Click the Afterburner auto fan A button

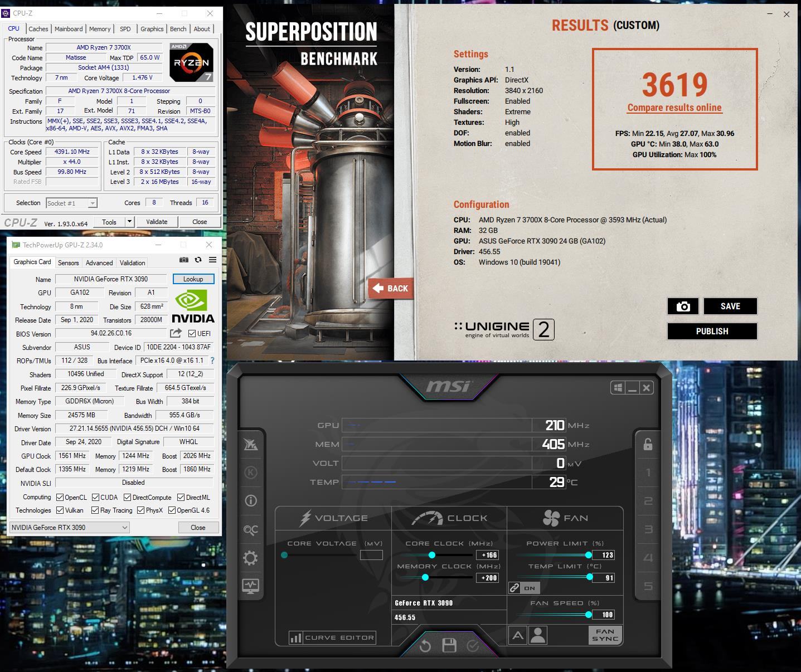(x=518, y=635)
